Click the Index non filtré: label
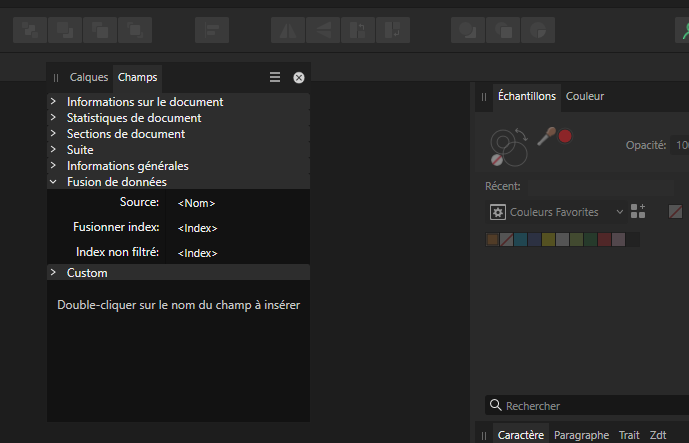 click(117, 252)
